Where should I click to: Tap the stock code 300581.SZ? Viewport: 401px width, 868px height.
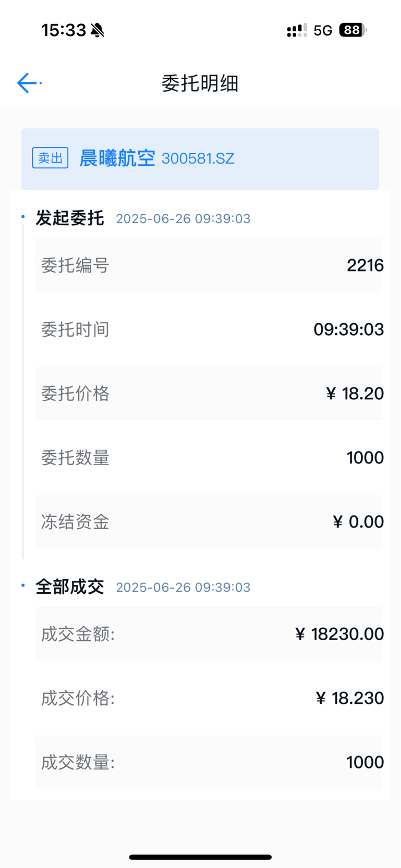tap(198, 158)
